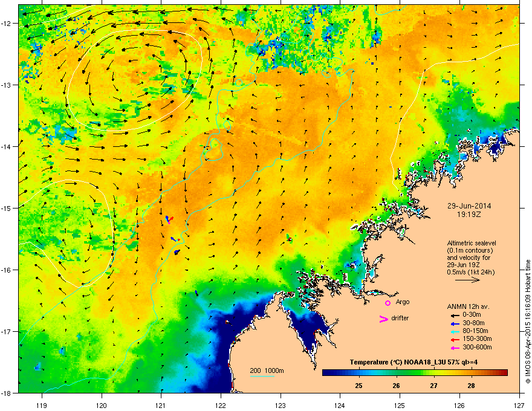Viewport: 532px width, 411px height.
Task: Select the time text 19:19Z
Action: (469, 215)
